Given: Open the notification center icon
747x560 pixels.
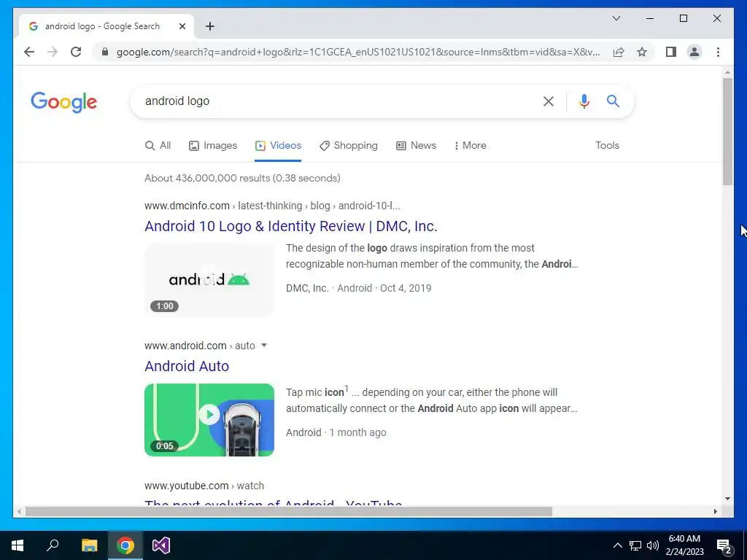Looking at the screenshot, I should (x=724, y=545).
